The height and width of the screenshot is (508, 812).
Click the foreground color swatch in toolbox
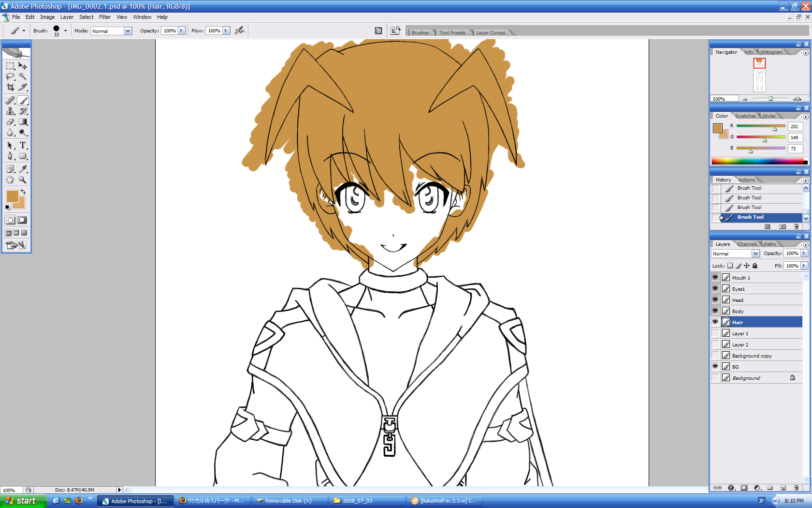12,196
